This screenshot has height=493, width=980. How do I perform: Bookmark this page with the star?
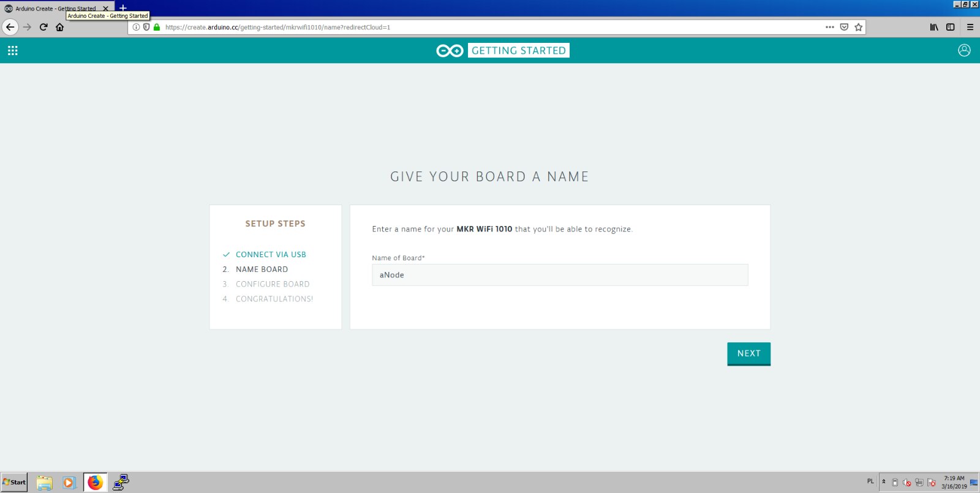click(859, 27)
